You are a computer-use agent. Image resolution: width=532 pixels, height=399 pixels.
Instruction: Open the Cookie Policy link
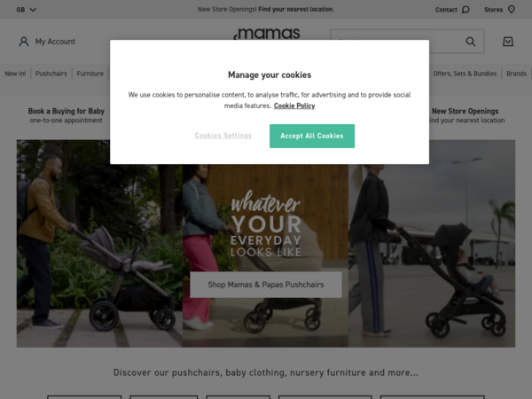tap(294, 106)
